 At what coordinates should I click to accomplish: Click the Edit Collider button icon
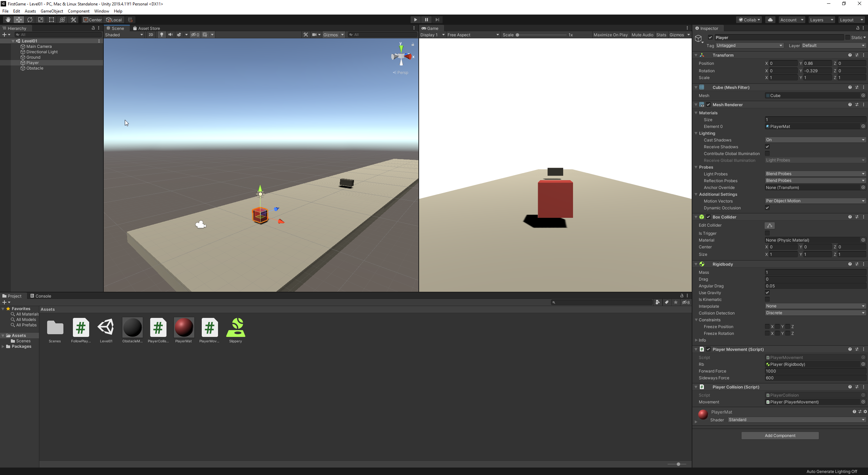pos(770,226)
